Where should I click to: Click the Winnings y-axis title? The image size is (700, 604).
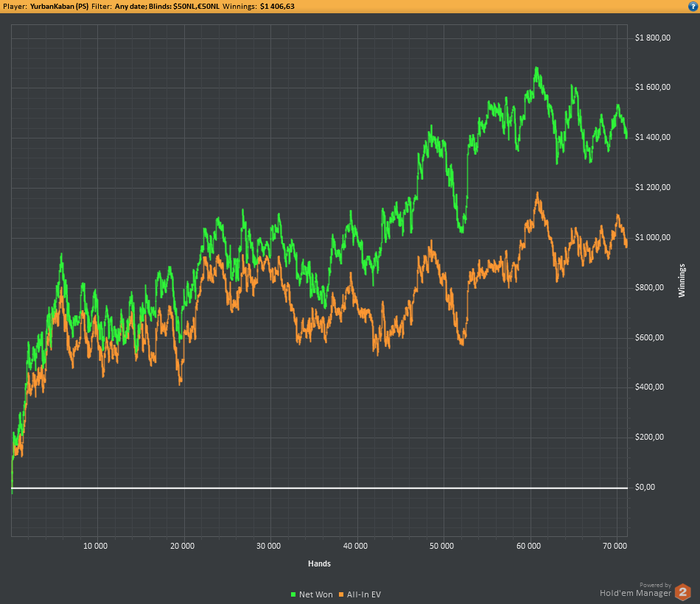pyautogui.click(x=682, y=280)
